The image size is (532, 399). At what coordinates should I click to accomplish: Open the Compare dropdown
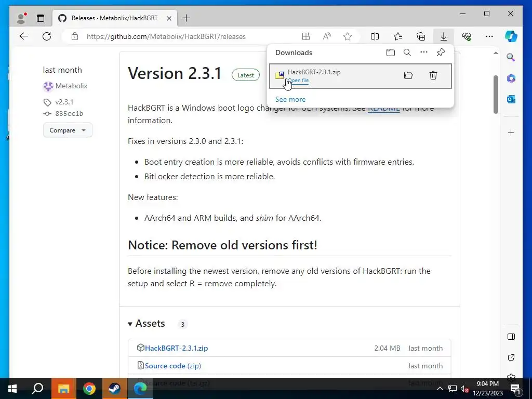tap(68, 130)
